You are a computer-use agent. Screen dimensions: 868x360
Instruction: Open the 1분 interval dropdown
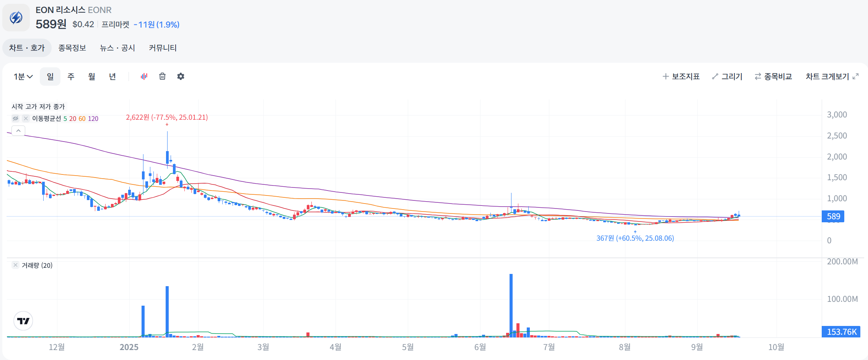pyautogui.click(x=23, y=77)
